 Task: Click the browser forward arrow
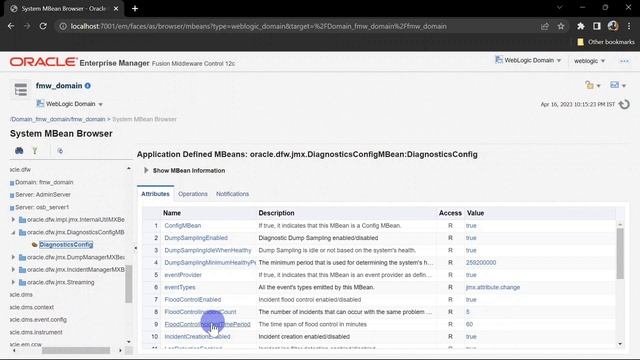[x=27, y=26]
